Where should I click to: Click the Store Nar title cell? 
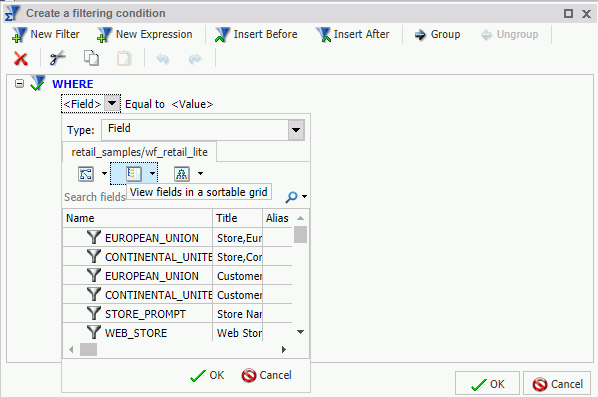(239, 314)
